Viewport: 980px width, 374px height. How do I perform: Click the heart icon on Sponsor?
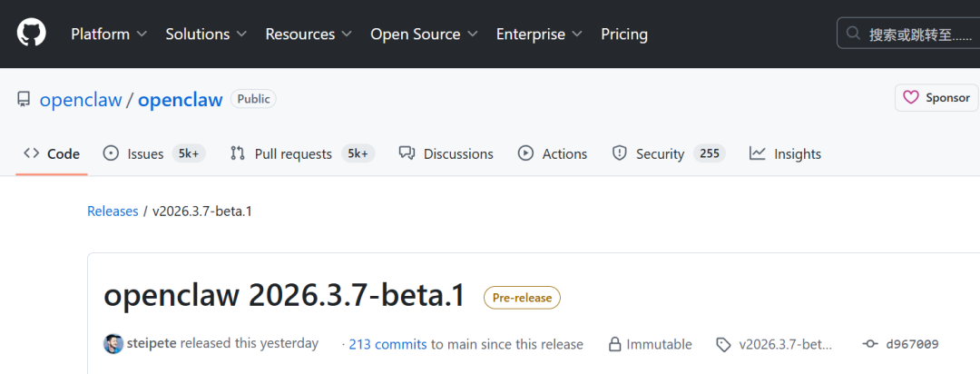pyautogui.click(x=910, y=98)
